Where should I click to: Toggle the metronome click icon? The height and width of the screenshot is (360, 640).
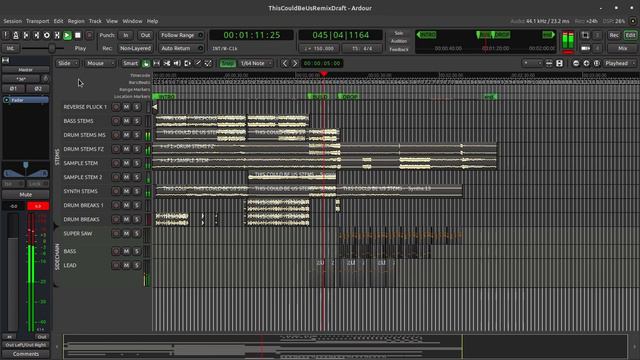coord(16,36)
